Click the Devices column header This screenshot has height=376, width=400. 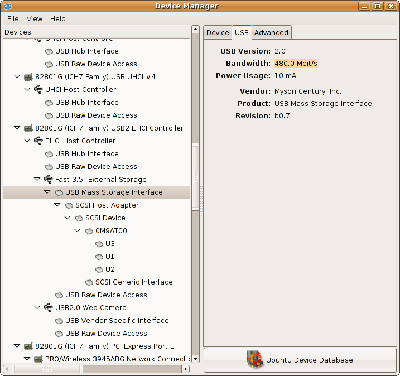coord(97,33)
